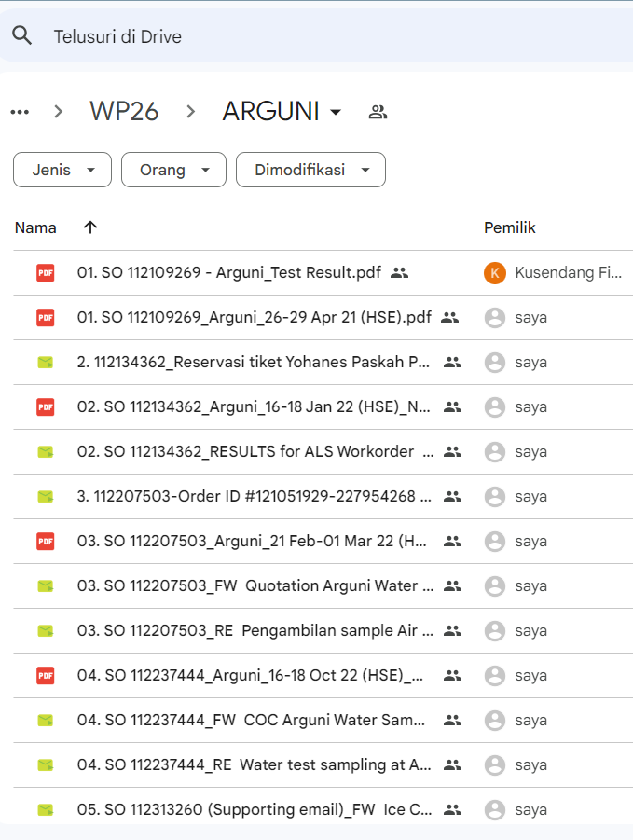
Task: Click PDF icon of Arguni_Test Result file
Action: click(x=45, y=272)
